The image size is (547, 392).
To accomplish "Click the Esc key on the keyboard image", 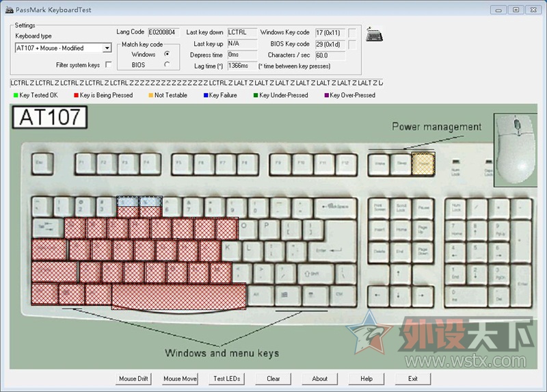I will coord(42,164).
